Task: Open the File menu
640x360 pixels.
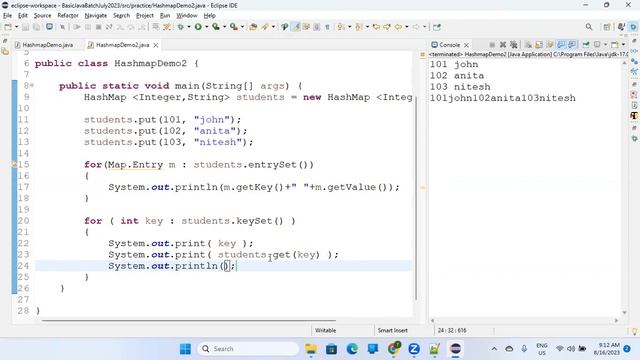Action: point(7,16)
